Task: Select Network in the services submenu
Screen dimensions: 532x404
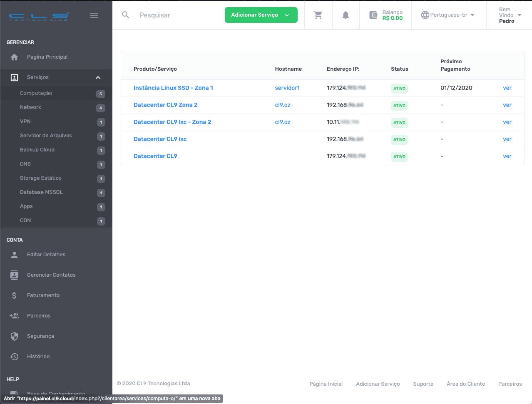Action: [30, 107]
